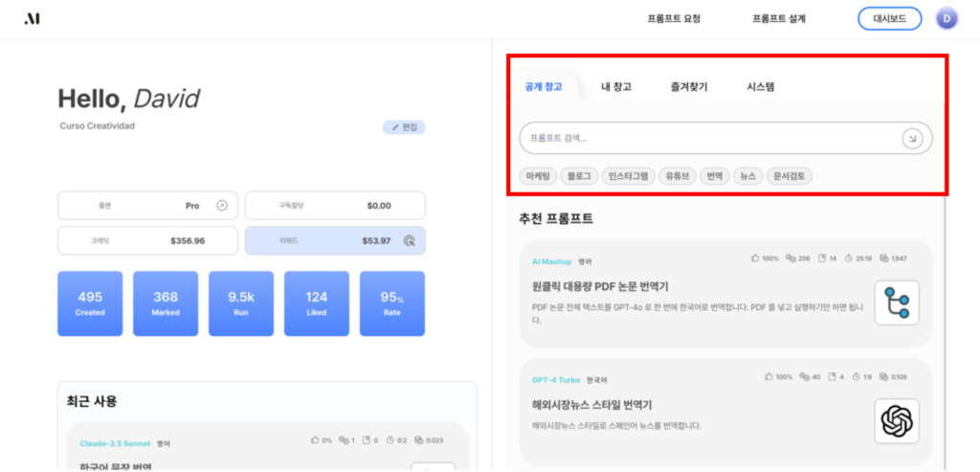Image resolution: width=980 pixels, height=472 pixels.
Task: Select the 마케팅 filter tag
Action: 538,176
